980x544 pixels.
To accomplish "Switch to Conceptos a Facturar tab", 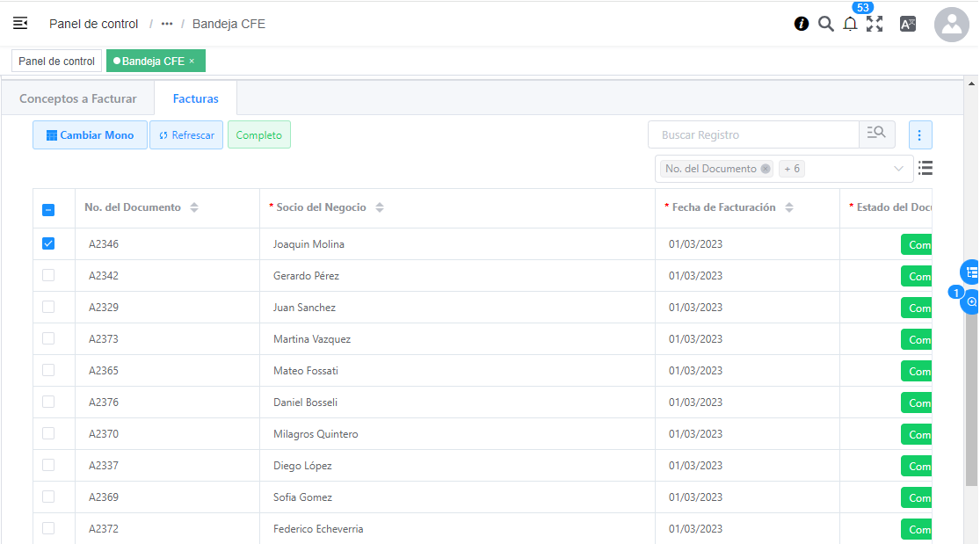I will (78, 98).
